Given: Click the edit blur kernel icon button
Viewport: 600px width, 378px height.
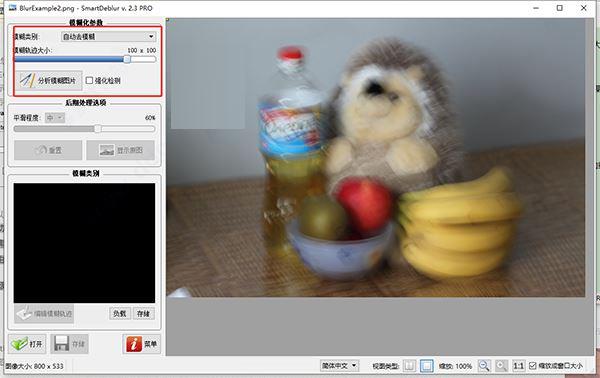Looking at the screenshot, I should [x=44, y=313].
